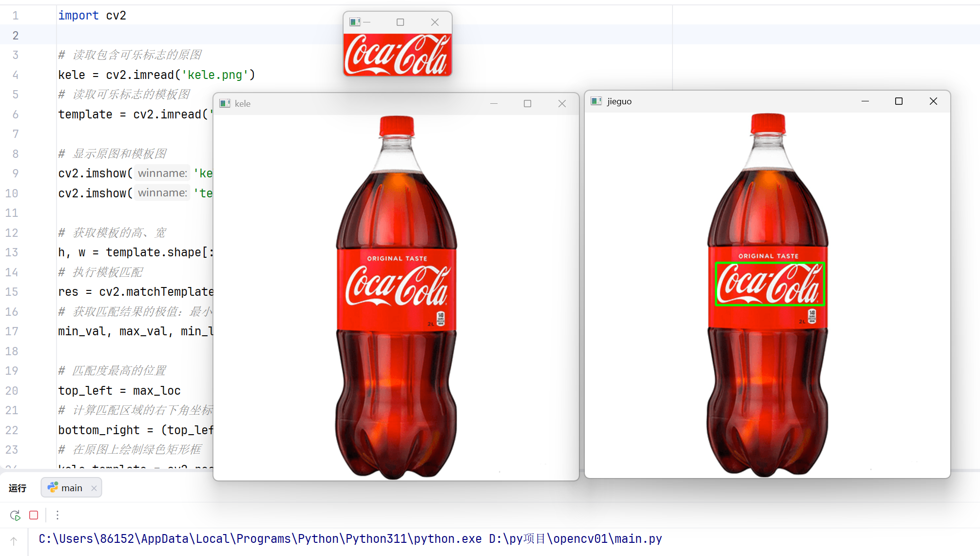The image size is (980, 556).
Task: Toggle a breakpoint on line 15
Action: [x=12, y=292]
